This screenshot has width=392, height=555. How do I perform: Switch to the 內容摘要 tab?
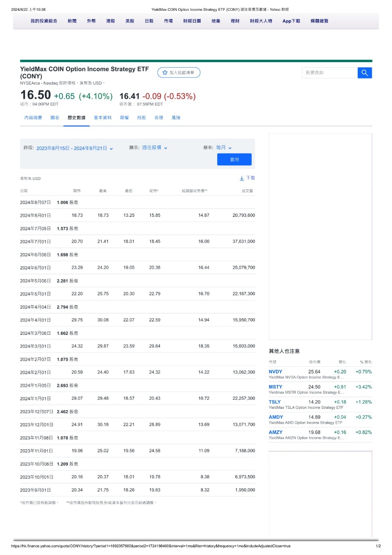33,118
